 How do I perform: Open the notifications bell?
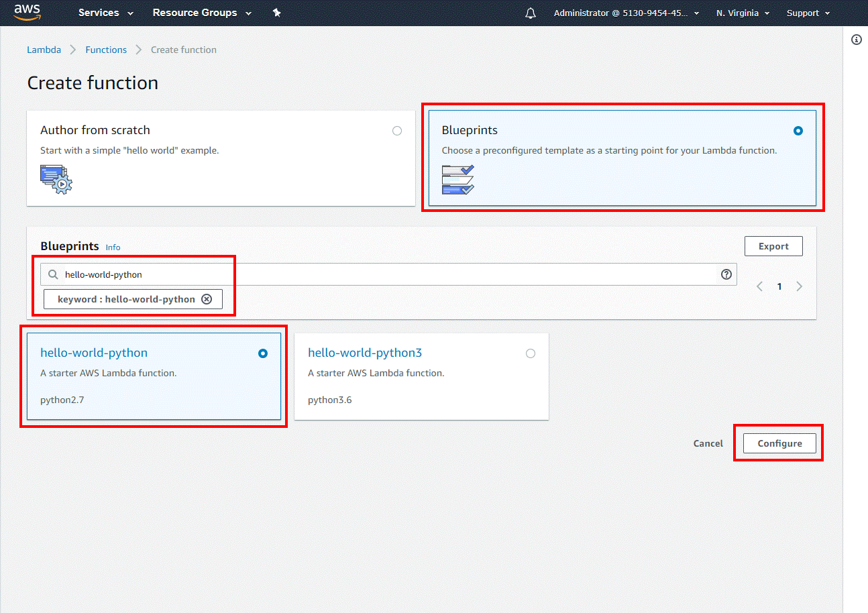click(531, 13)
